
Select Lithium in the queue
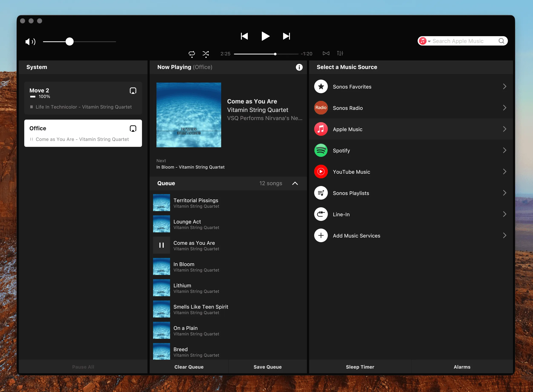(x=228, y=288)
